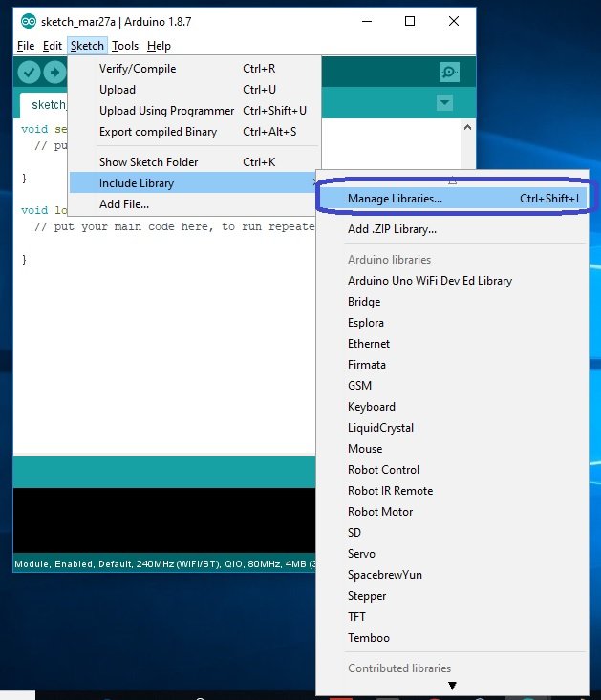This screenshot has height=700, width=601.
Task: Click the editor scrollbar up arrow
Action: point(467,128)
